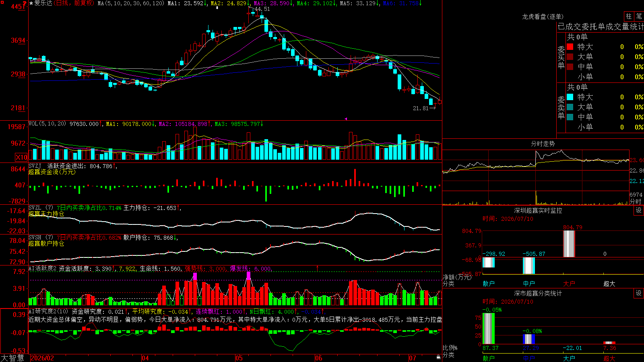This screenshot has height=362, width=644.
Task: Click the 05 month marker on time axis
Action: click(x=239, y=358)
